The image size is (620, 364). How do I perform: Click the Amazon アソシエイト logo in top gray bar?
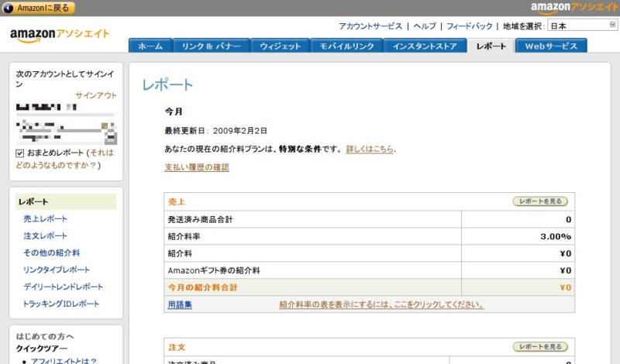[574, 8]
